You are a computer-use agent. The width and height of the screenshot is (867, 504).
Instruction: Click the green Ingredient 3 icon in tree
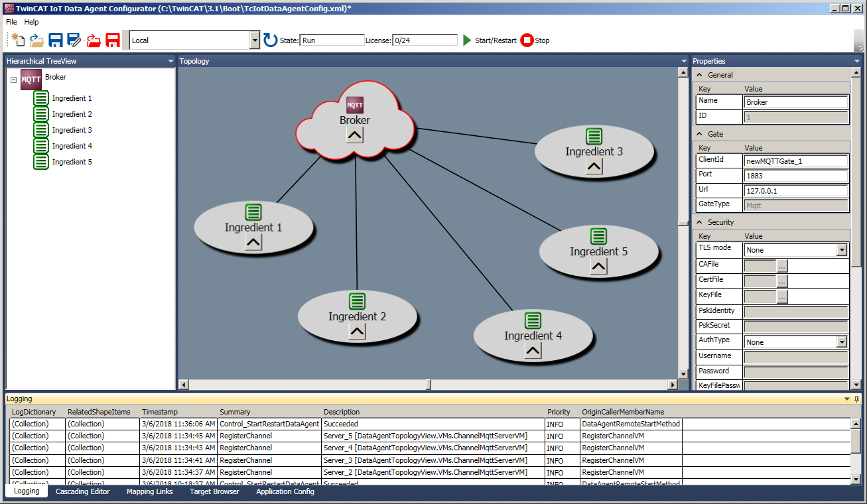tap(41, 130)
